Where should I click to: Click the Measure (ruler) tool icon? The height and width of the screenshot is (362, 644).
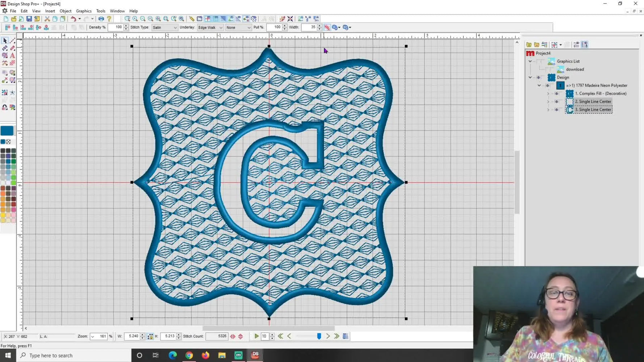[x=192, y=19]
